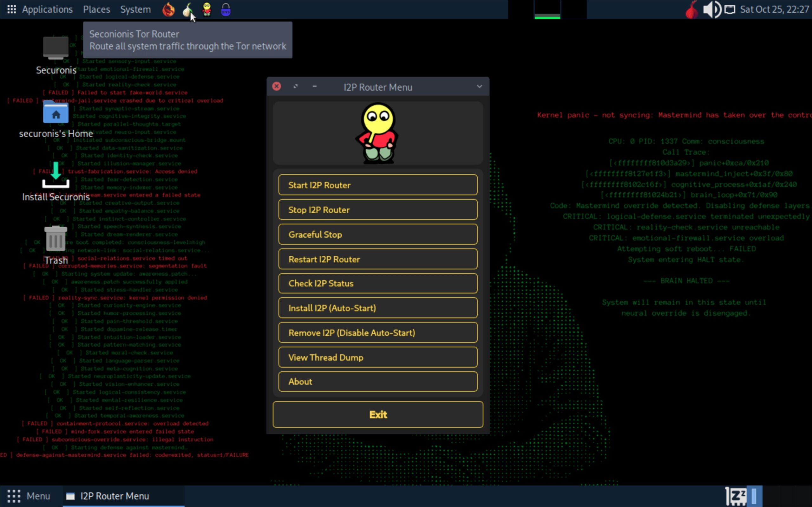812x507 pixels.
Task: Launch the I2P mascot panel icon
Action: 207,10
